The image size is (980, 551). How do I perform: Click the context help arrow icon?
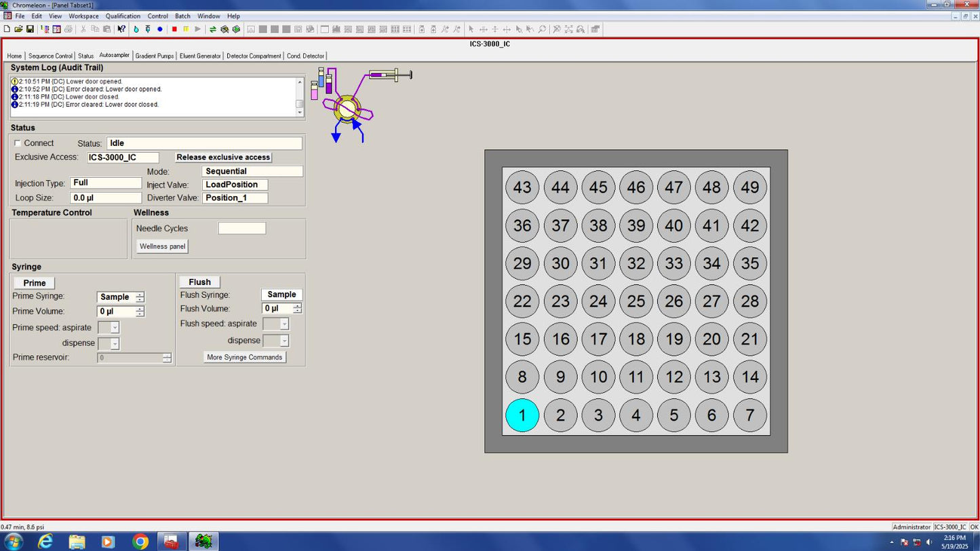121,29
